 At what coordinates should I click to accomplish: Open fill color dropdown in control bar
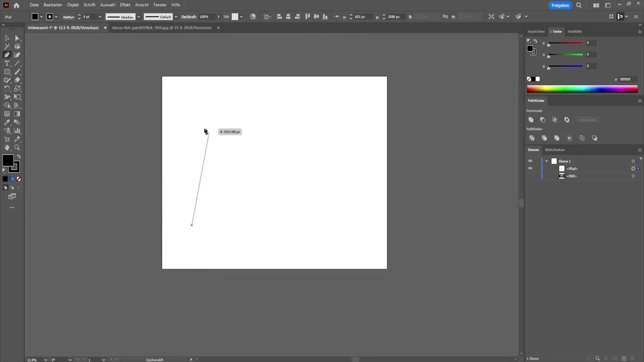[41, 17]
